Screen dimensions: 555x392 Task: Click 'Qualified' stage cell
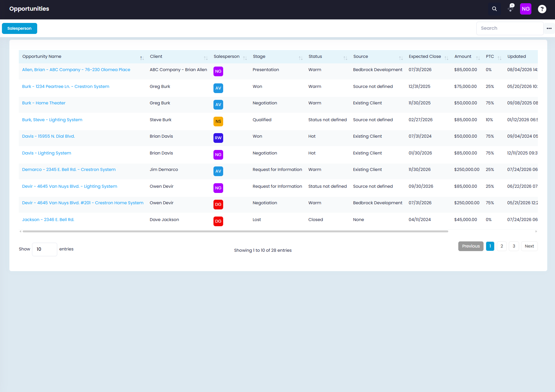coord(262,120)
